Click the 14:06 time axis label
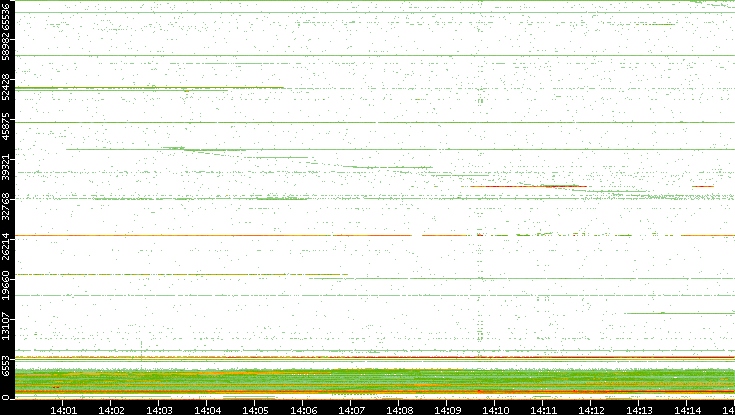The image size is (735, 415). pyautogui.click(x=304, y=409)
